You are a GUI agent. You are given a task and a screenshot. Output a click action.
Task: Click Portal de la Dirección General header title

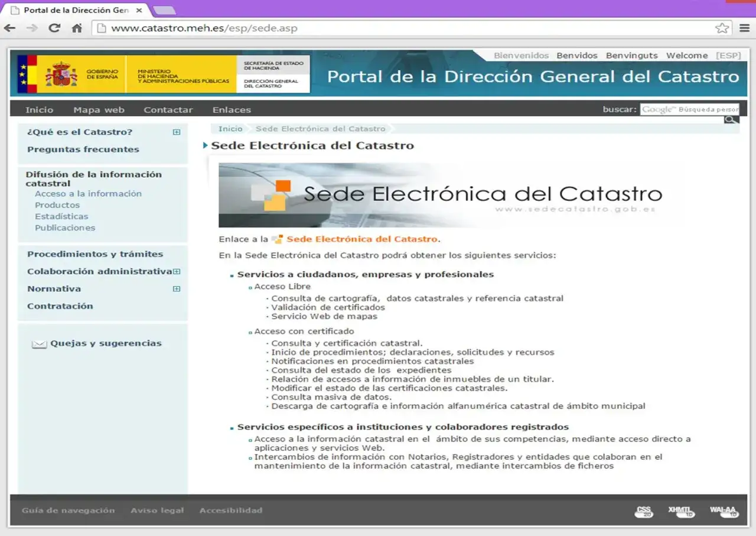(533, 77)
